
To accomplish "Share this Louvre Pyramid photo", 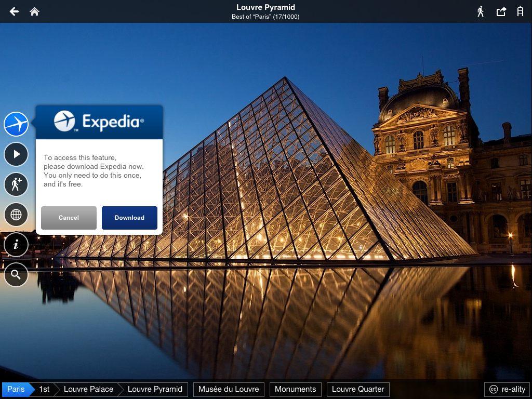I will tap(501, 11).
